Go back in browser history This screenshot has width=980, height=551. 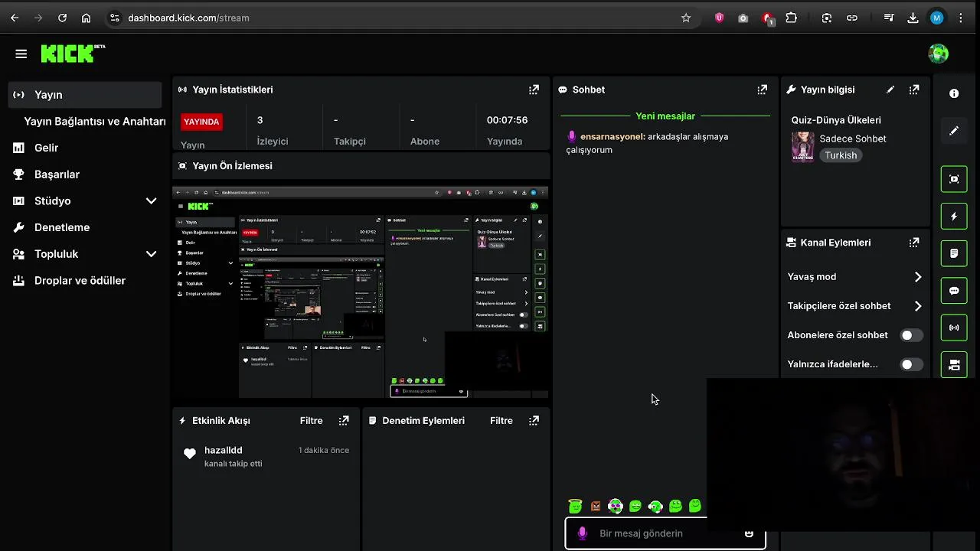(15, 18)
